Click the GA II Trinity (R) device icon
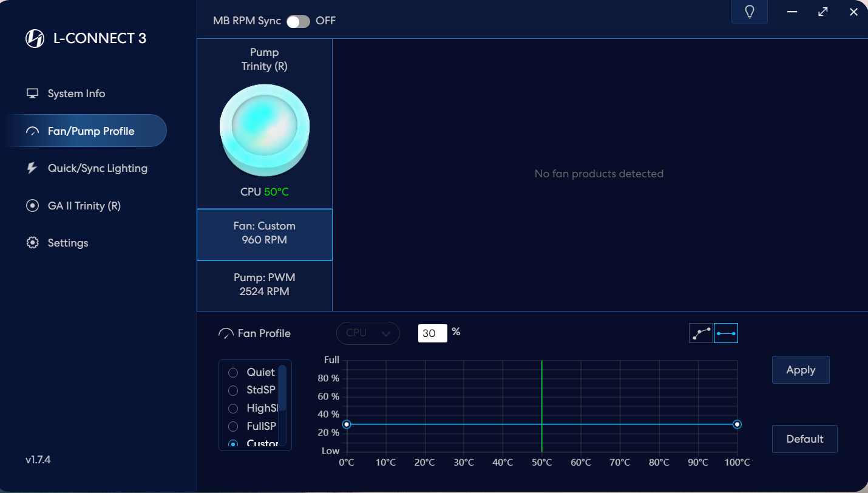 click(x=32, y=206)
